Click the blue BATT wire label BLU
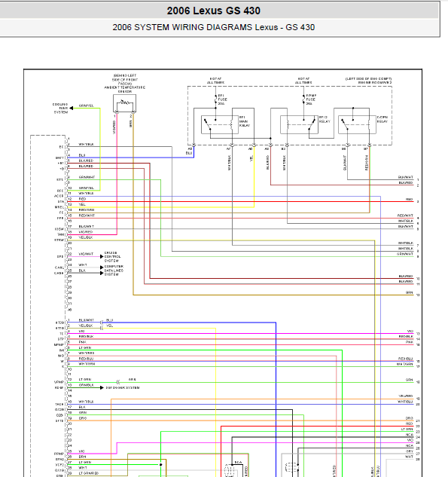The image size is (448, 477). (x=82, y=155)
